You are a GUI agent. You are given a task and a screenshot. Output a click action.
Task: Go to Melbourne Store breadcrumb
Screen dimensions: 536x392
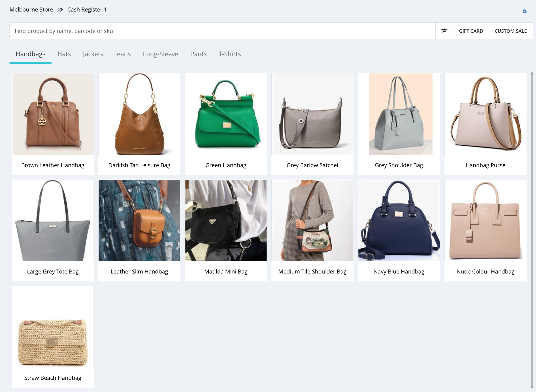(31, 10)
